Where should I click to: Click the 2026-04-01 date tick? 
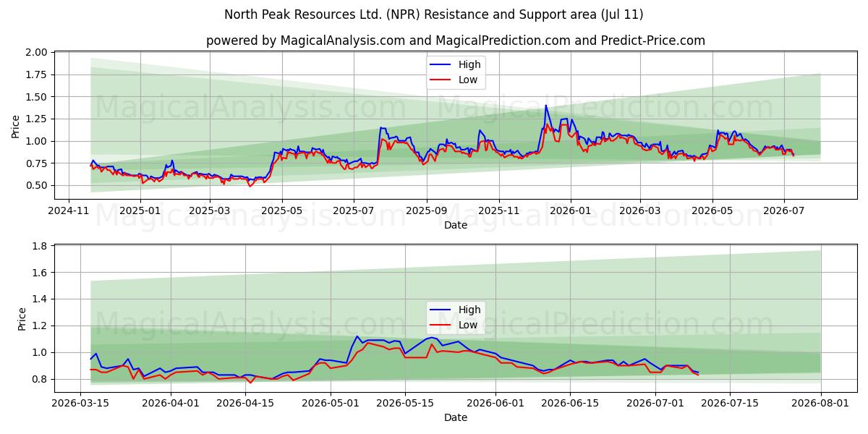(x=171, y=403)
